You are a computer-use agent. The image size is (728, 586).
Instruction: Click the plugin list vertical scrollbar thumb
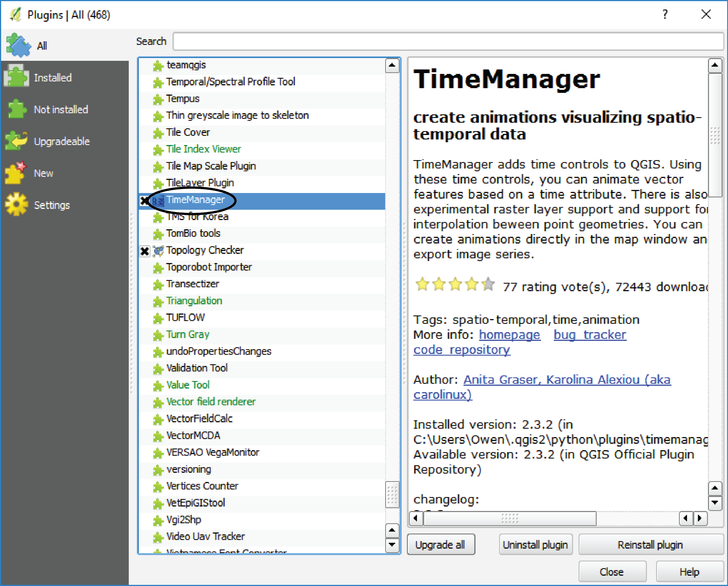392,495
